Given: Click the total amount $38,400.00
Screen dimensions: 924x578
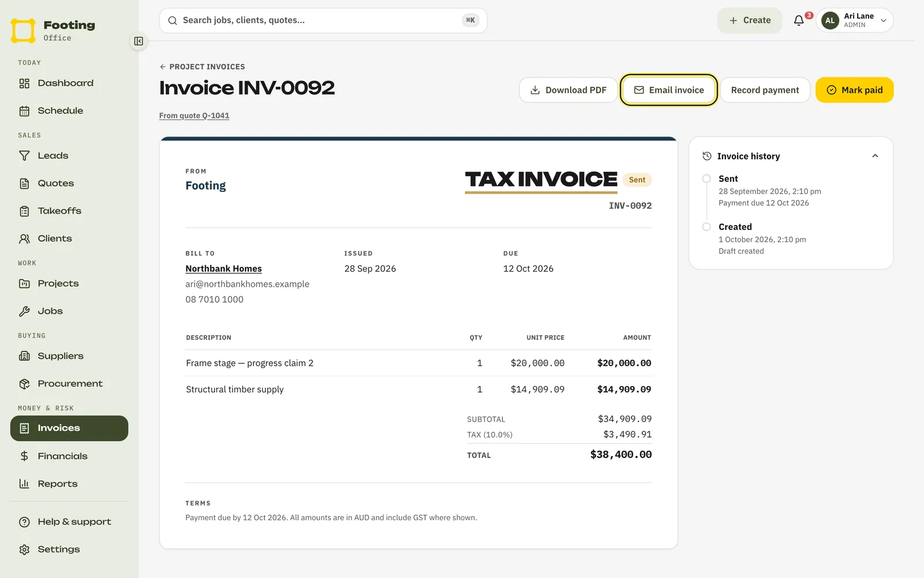Looking at the screenshot, I should (621, 455).
